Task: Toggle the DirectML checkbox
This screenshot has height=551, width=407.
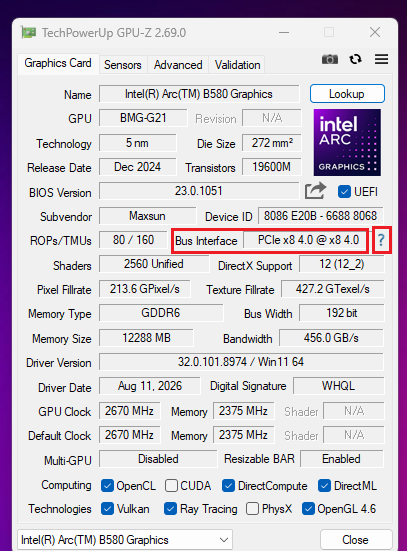Action: tap(324, 486)
